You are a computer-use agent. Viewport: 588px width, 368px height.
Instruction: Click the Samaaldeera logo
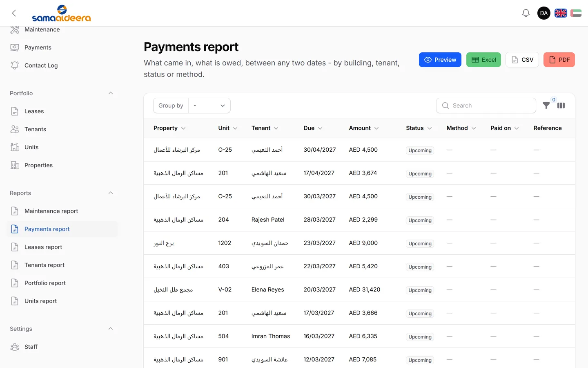pos(61,13)
